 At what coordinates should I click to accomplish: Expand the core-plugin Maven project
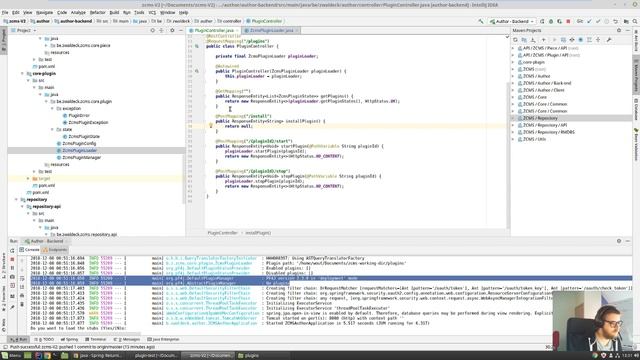(x=513, y=62)
